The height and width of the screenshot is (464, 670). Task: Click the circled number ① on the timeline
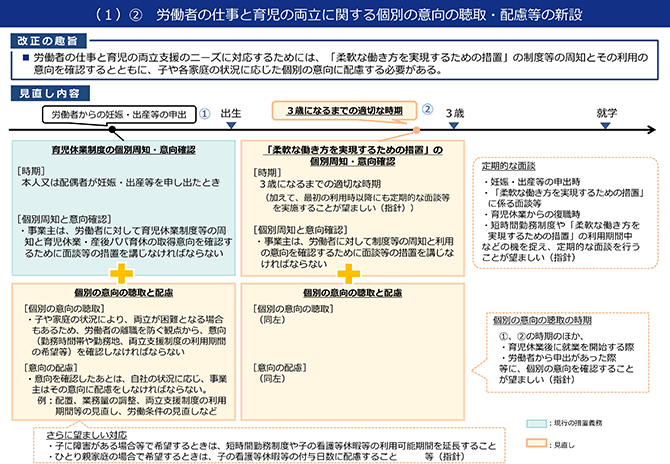coord(205,114)
